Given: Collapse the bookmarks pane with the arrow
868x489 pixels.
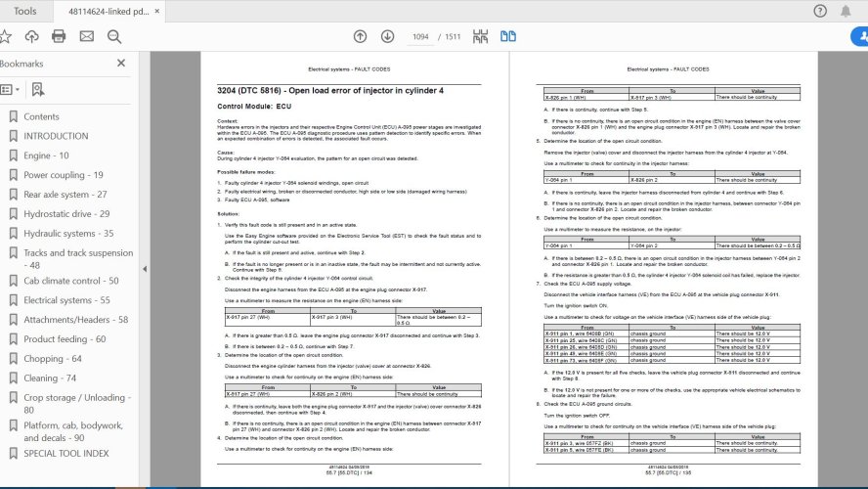Looking at the screenshot, I should tap(145, 269).
